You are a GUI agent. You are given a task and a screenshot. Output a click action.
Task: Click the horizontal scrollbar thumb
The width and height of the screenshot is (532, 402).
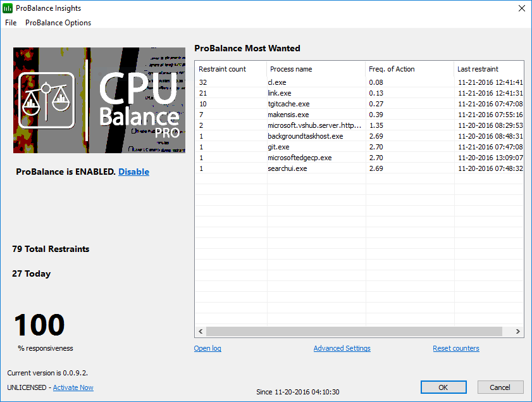pyautogui.click(x=354, y=331)
